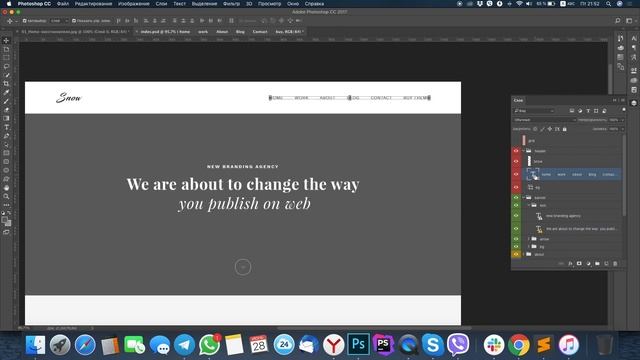This screenshot has width=640, height=360.
Task: Open the Справка menu
Action: 314,4
